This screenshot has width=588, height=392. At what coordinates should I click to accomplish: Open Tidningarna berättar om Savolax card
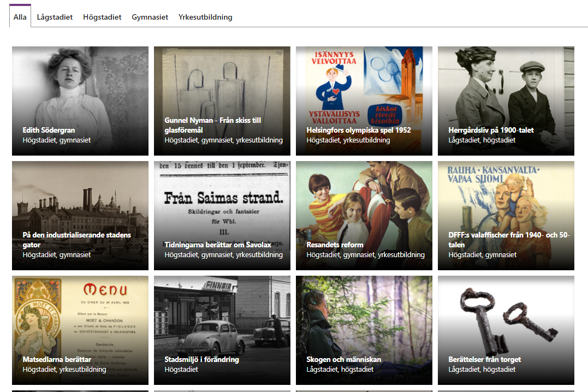click(x=222, y=216)
